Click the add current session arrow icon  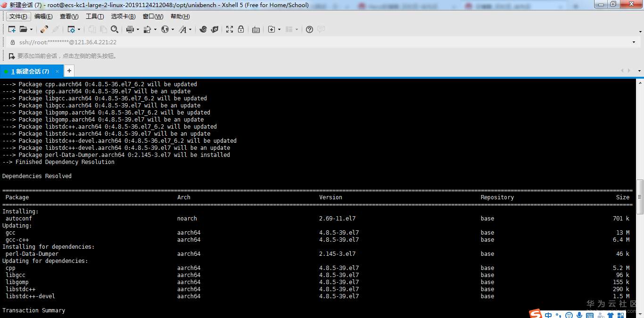tap(12, 56)
